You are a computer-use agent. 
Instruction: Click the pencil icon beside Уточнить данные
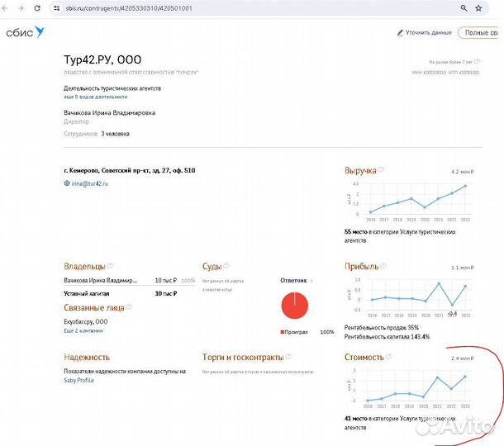coord(400,33)
